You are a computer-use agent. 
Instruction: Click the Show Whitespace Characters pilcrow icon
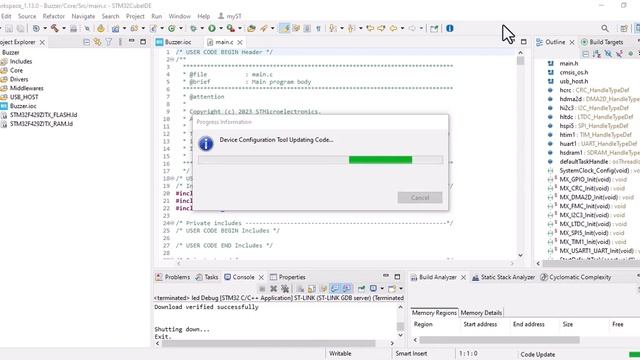tap(318, 28)
